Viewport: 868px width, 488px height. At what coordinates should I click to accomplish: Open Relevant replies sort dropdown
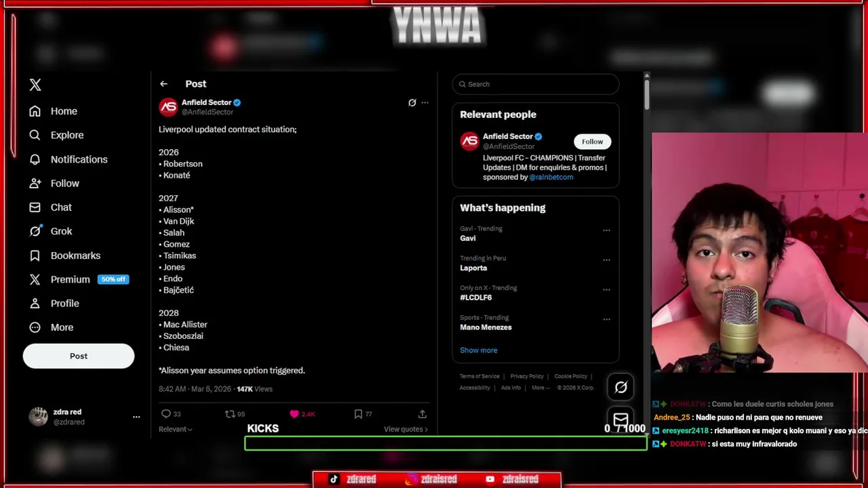click(x=176, y=429)
